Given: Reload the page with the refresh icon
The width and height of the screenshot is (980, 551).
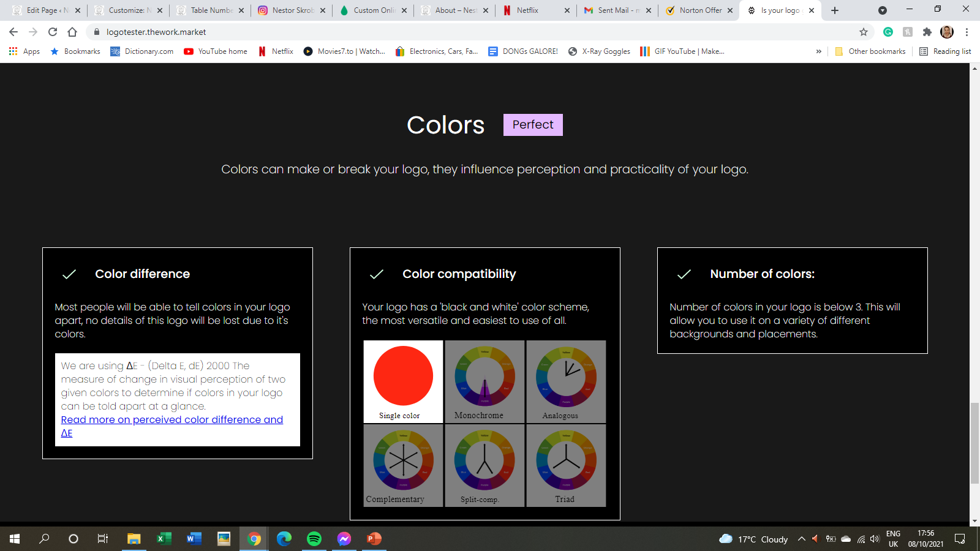Looking at the screenshot, I should point(53,32).
